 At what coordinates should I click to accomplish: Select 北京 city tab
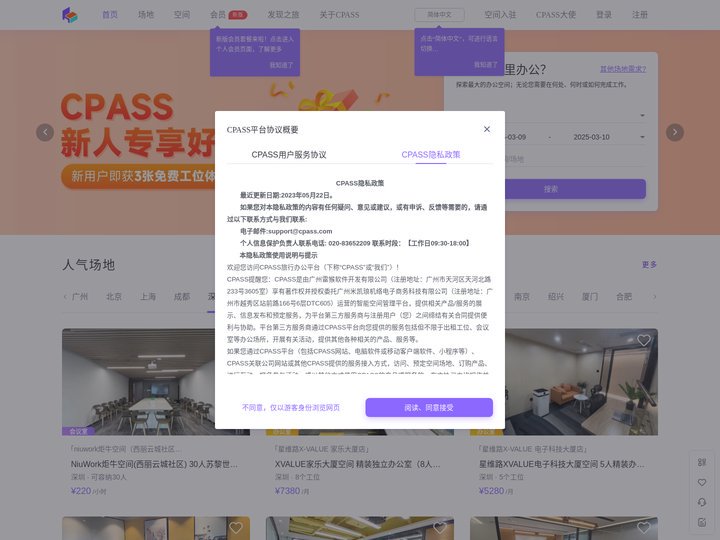[x=114, y=297]
